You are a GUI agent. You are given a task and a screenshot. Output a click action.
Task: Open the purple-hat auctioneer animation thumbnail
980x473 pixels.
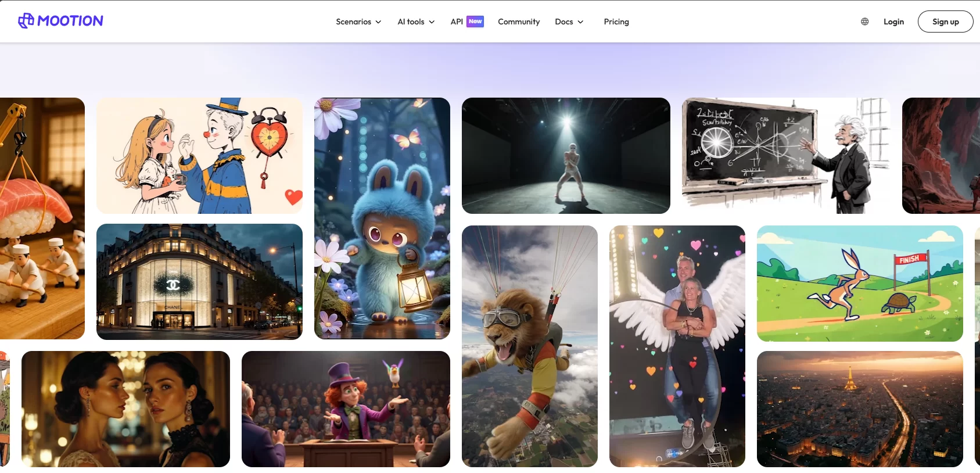pos(346,409)
